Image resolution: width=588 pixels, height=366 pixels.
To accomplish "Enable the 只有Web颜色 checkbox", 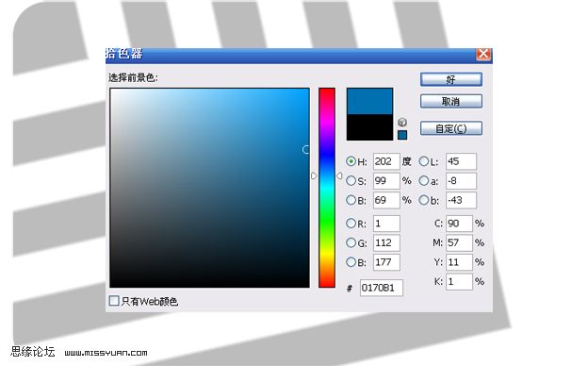I will (x=114, y=301).
